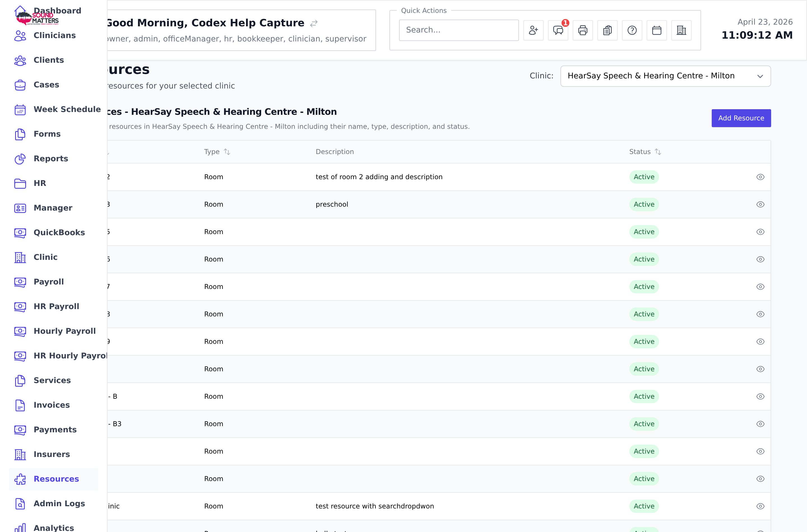Click the Cases briefcase icon in the sidebar
The image size is (807, 532).
(20, 85)
